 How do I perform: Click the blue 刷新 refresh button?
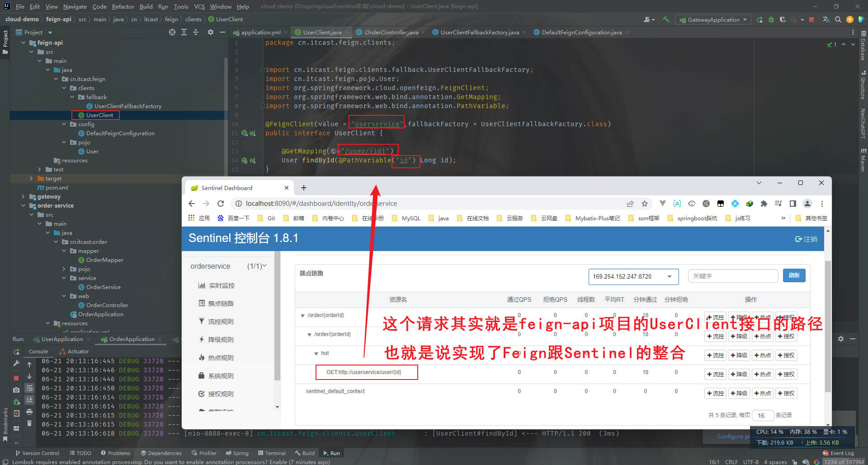pyautogui.click(x=794, y=275)
